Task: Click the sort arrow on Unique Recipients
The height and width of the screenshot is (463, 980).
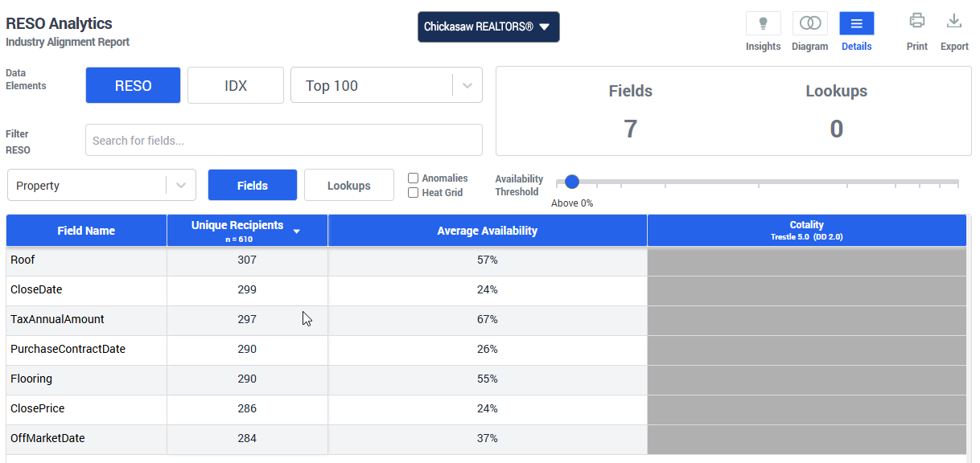Action: coord(296,231)
